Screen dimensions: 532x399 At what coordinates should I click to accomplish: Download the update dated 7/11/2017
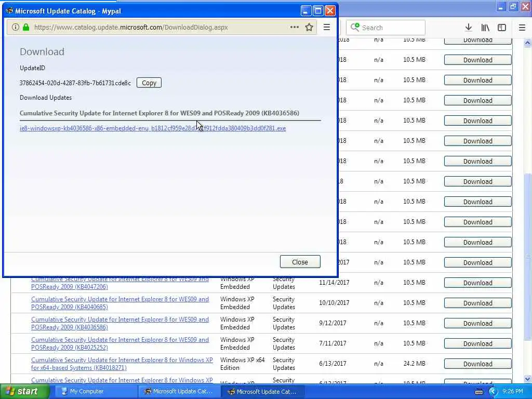478,343
